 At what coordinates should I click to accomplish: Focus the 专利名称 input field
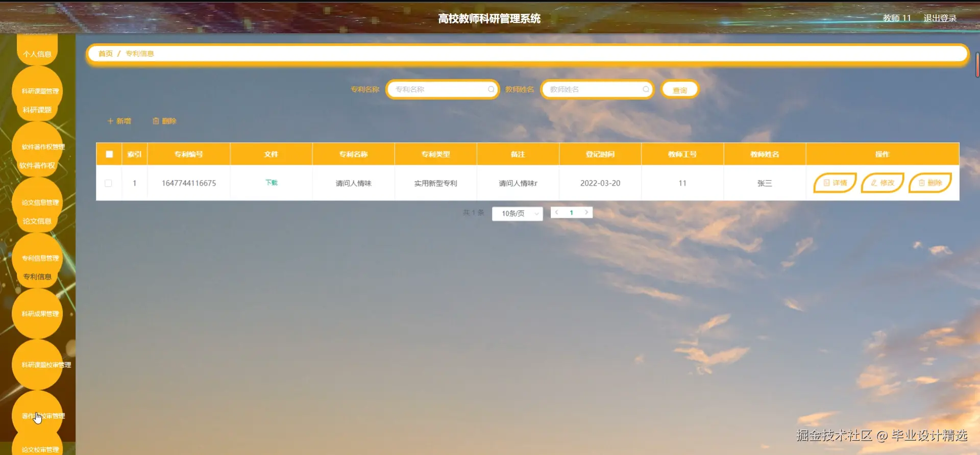tap(442, 89)
